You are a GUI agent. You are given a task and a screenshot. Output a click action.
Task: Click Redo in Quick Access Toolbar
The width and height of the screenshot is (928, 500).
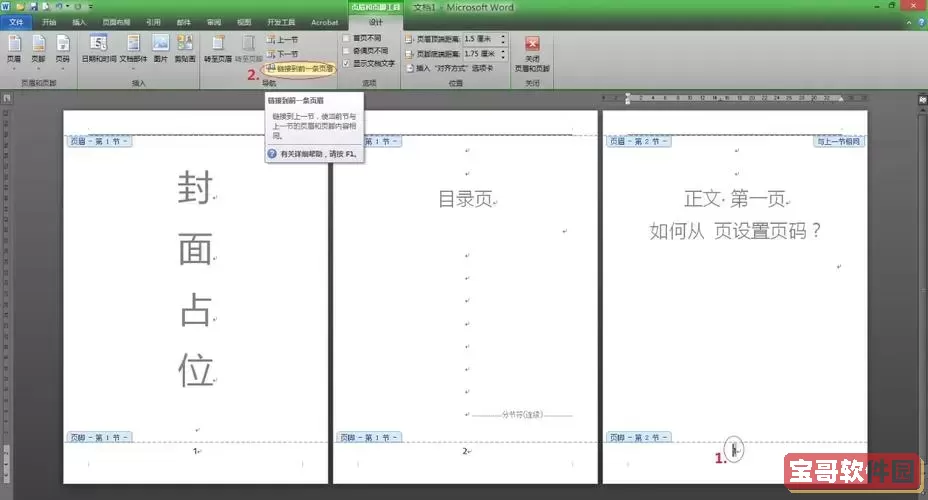[x=78, y=7]
